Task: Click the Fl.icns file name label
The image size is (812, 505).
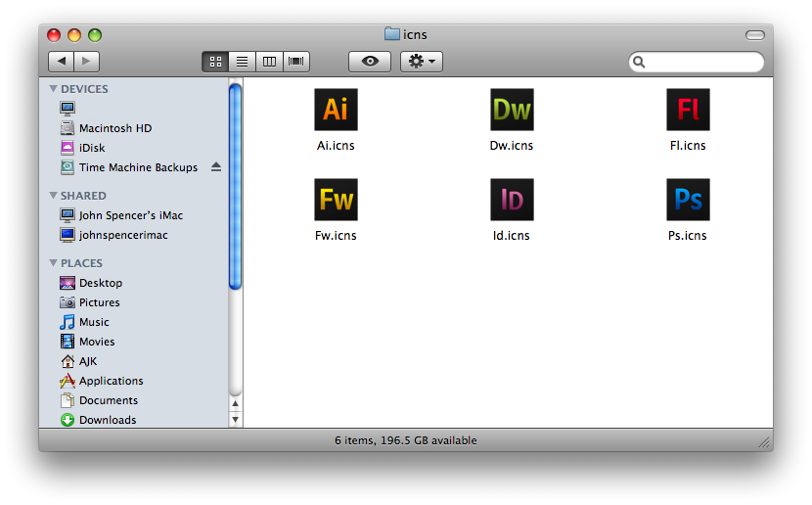Action: coord(688,146)
